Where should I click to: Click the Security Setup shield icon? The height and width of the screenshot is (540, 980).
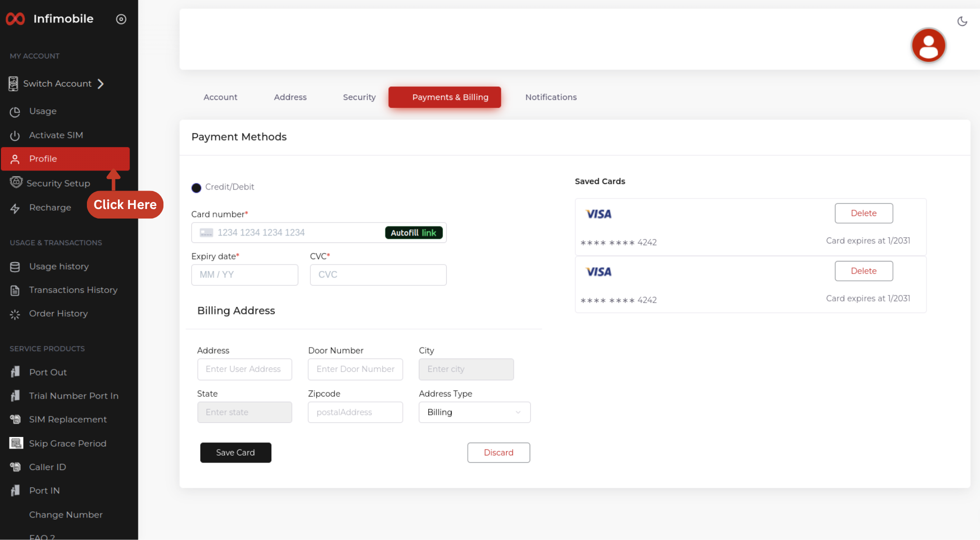[16, 182]
